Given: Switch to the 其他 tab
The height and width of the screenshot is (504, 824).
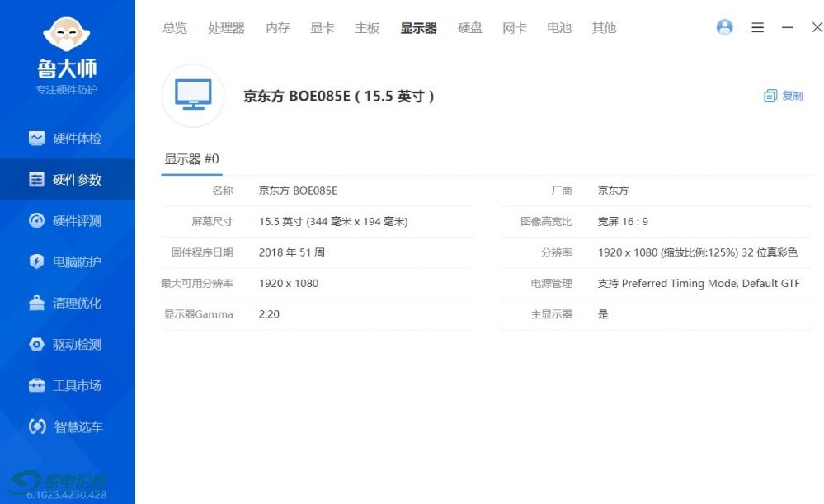Looking at the screenshot, I should (604, 28).
